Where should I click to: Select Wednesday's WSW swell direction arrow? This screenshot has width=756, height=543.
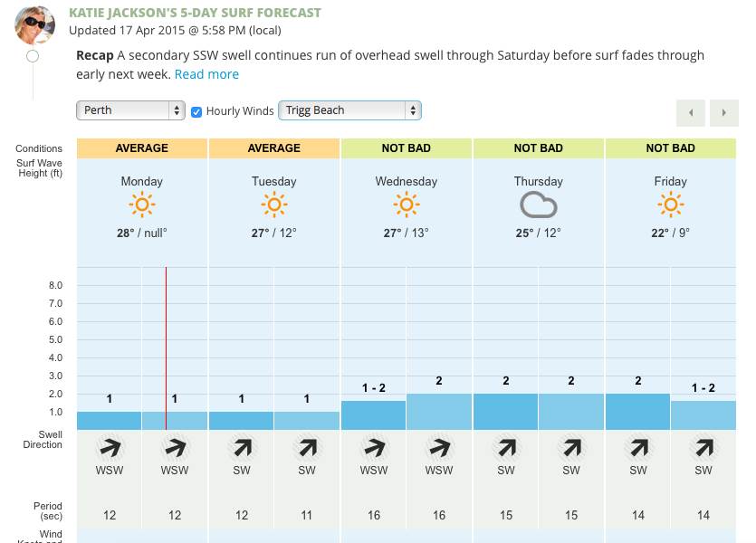(374, 446)
